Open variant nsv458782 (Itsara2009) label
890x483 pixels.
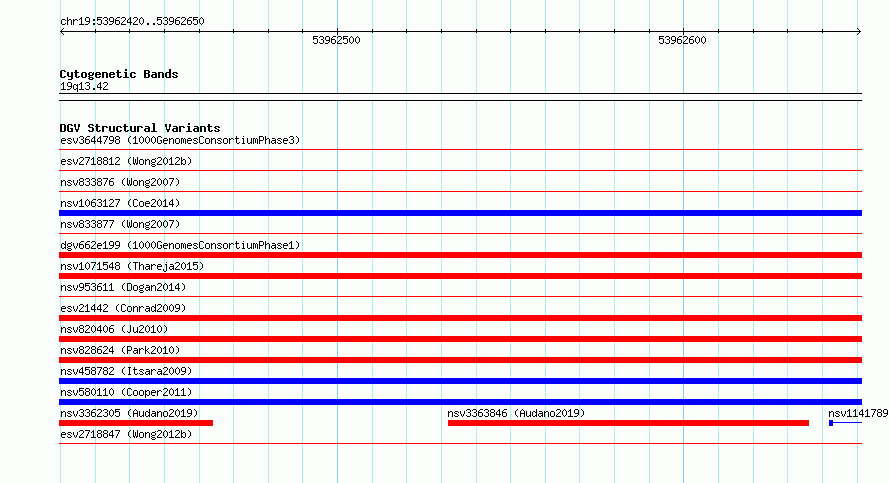[126, 371]
